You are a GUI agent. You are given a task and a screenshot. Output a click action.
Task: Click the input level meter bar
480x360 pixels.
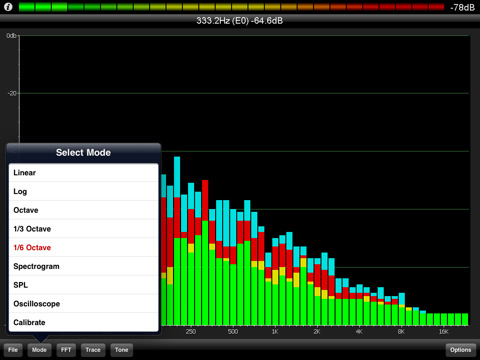pos(231,7)
